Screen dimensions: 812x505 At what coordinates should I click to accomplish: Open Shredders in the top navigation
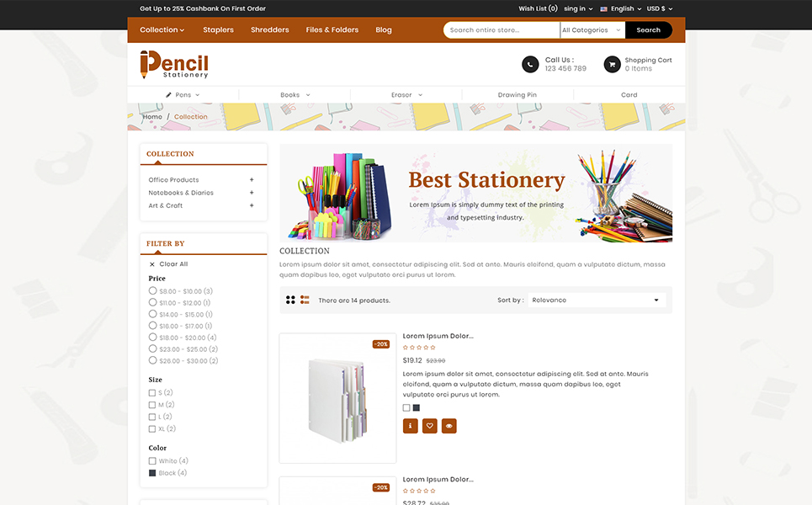270,30
